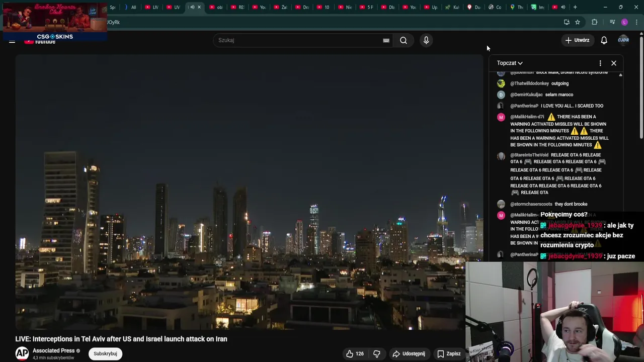Click @PantherinaP username in chat
This screenshot has width=644, height=362.
[524, 106]
